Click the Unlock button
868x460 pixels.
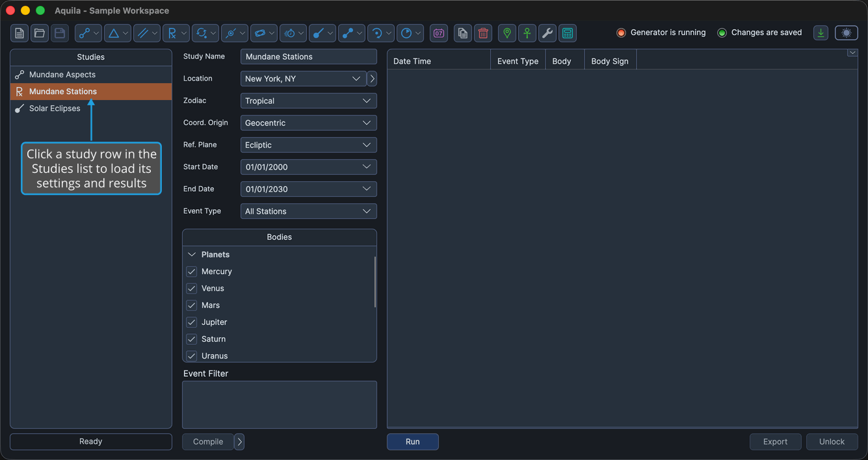coord(832,442)
